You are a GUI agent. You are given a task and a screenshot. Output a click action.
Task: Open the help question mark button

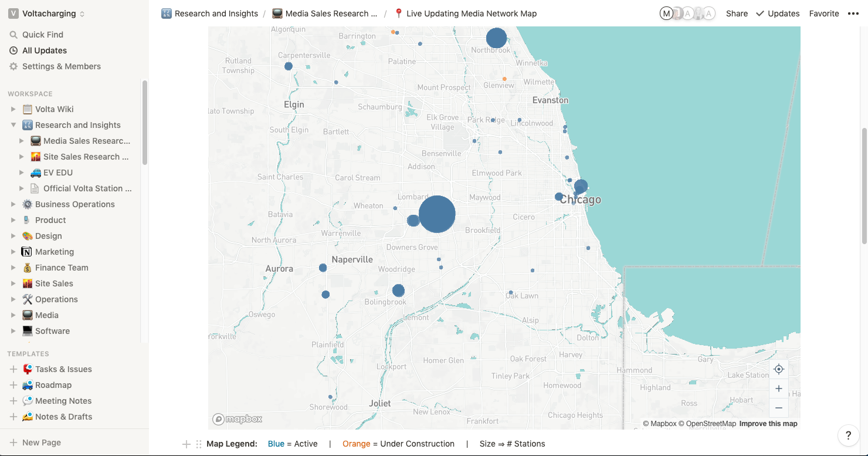[848, 435]
